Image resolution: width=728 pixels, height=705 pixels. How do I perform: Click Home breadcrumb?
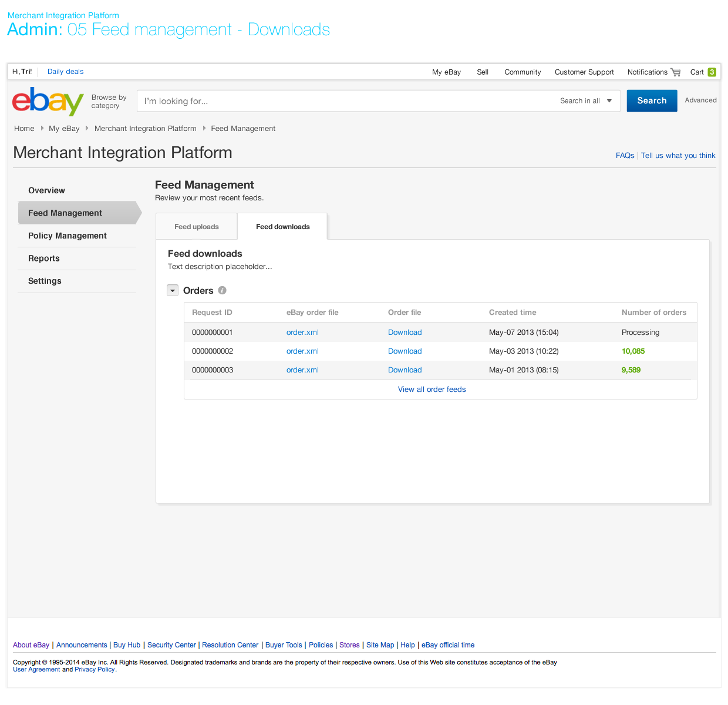(24, 129)
